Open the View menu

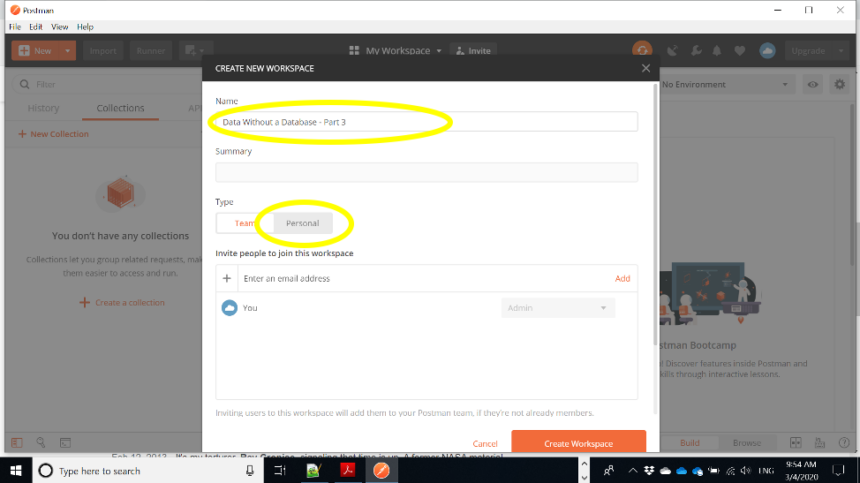point(59,26)
